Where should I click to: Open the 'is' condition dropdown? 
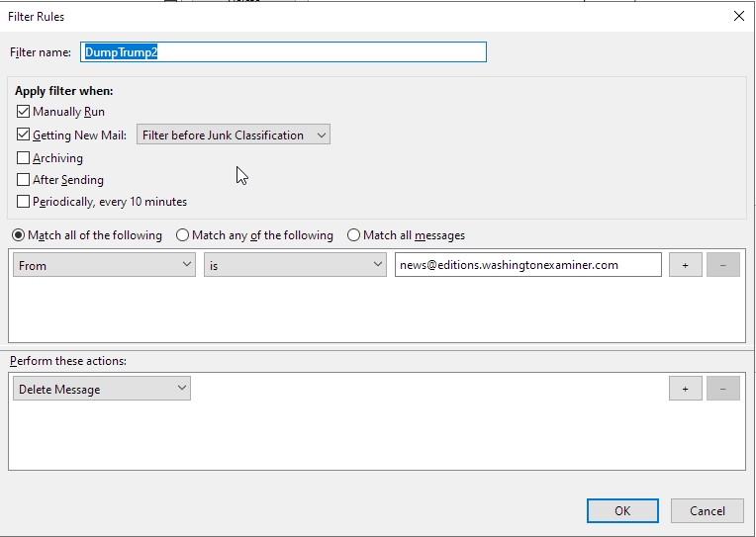pyautogui.click(x=295, y=265)
